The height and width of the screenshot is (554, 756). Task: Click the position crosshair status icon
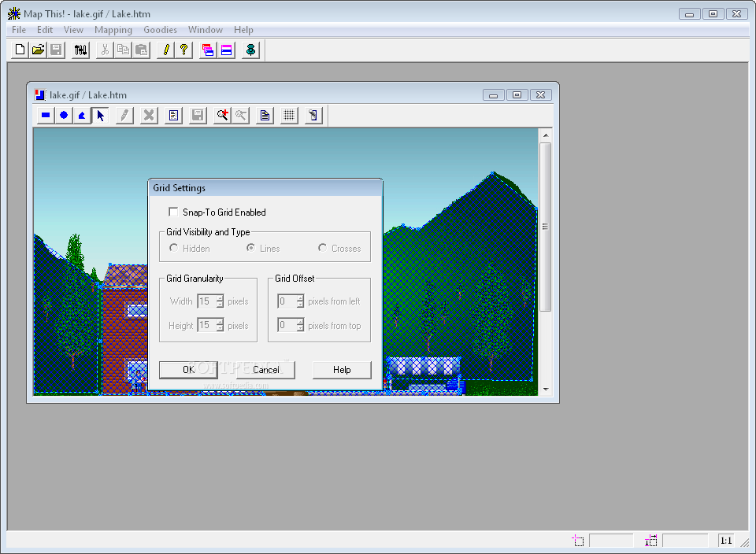pos(578,541)
